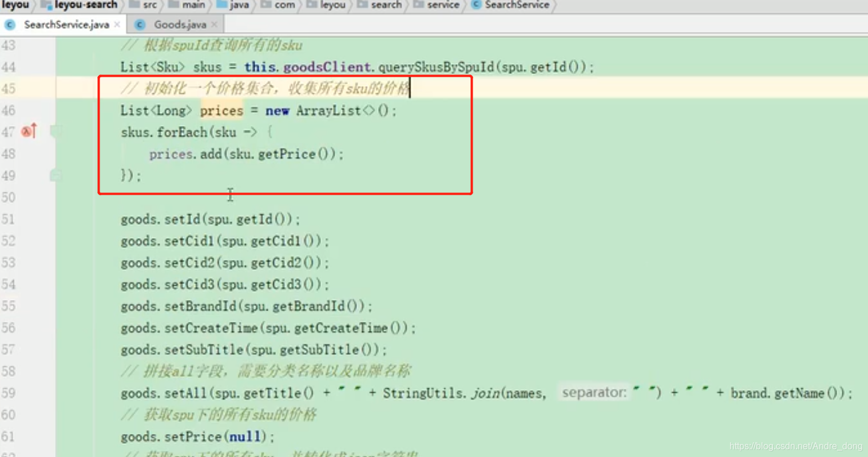Click the comment on line 43
Image resolution: width=868 pixels, height=457 pixels.
pyautogui.click(x=211, y=45)
